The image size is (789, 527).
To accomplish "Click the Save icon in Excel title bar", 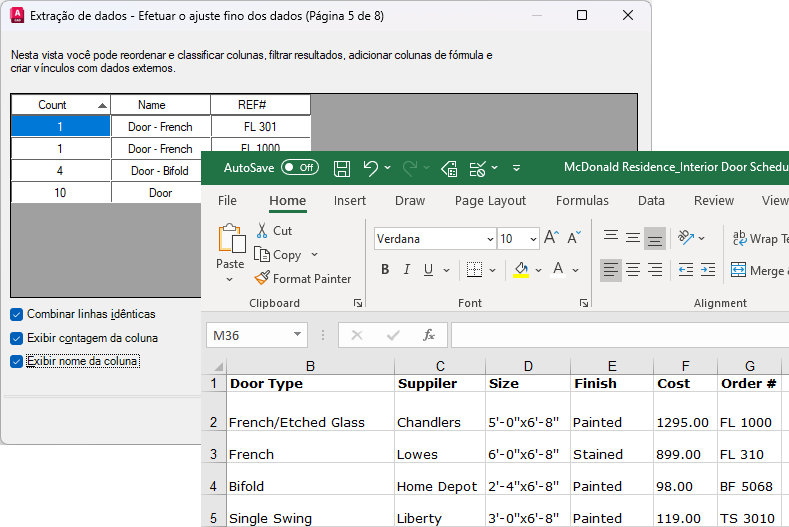I will [x=342, y=168].
